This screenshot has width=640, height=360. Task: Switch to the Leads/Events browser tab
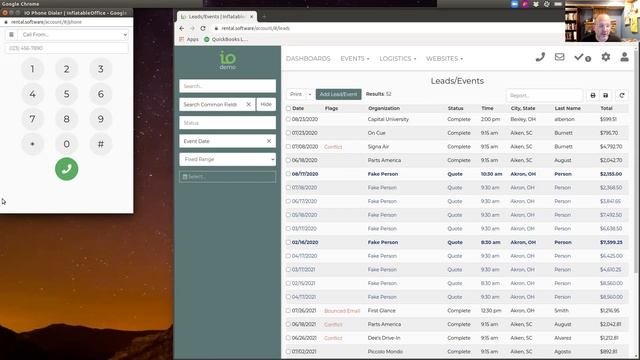click(x=216, y=17)
